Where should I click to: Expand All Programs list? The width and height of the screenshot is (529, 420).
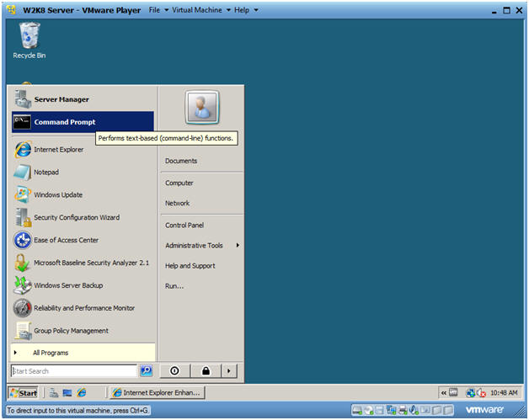point(83,353)
